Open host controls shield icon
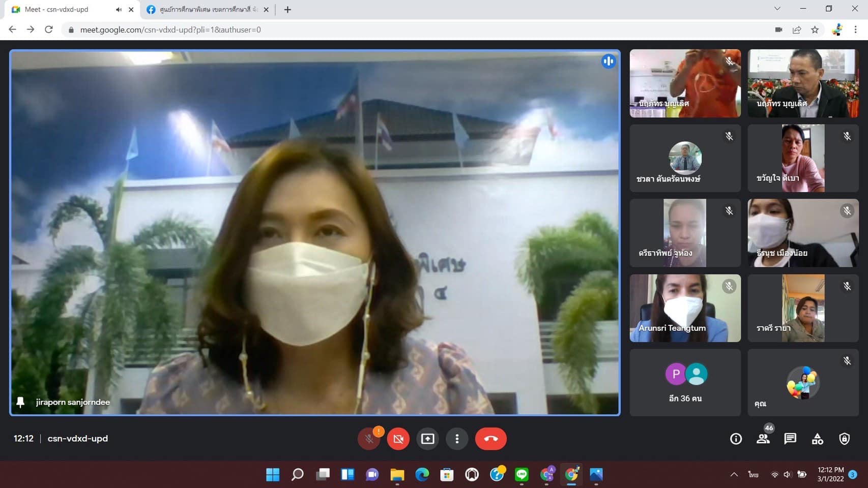The height and width of the screenshot is (488, 868). [x=845, y=439]
